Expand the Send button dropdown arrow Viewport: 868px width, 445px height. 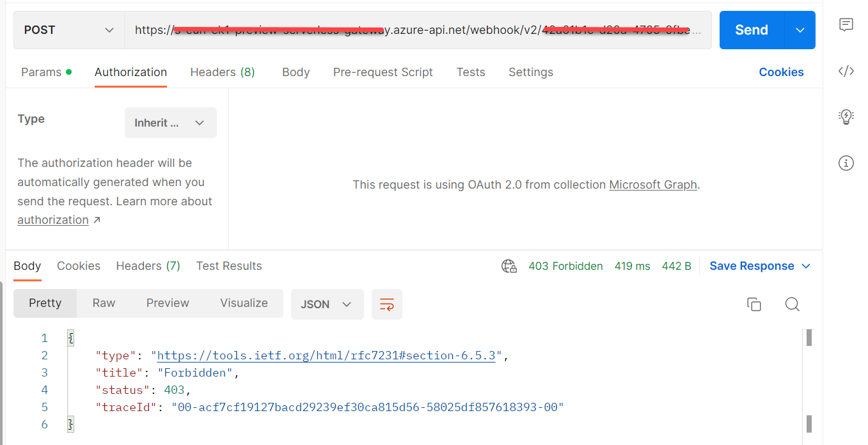(x=800, y=29)
